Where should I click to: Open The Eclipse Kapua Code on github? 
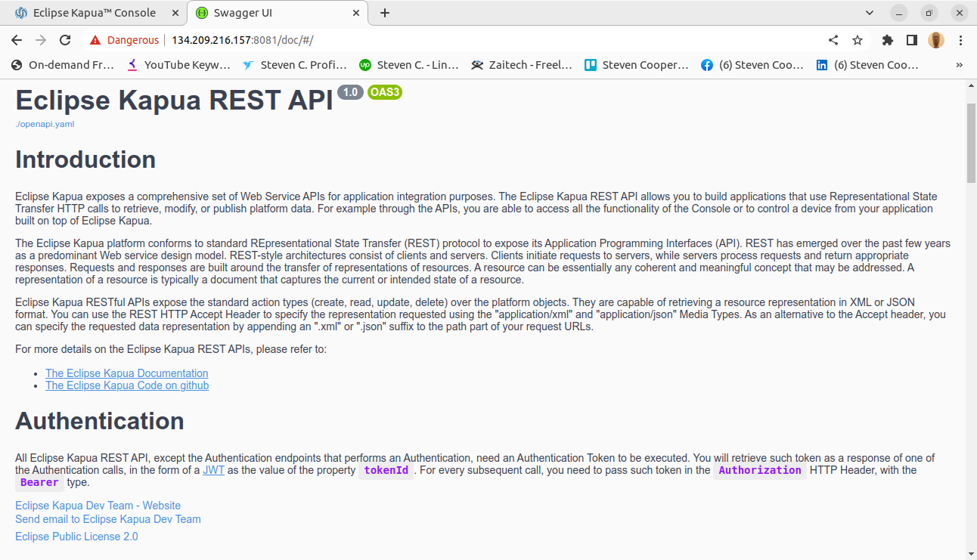[x=127, y=385]
